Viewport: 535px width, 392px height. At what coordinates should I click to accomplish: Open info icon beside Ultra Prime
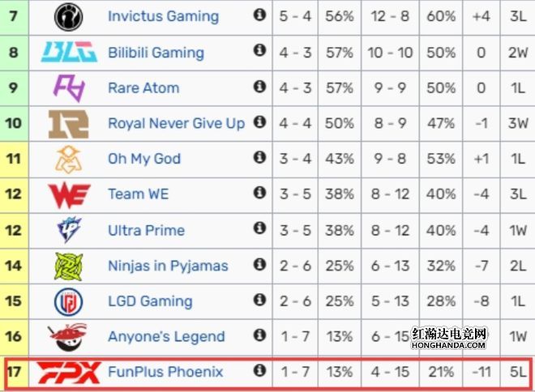[x=259, y=228]
